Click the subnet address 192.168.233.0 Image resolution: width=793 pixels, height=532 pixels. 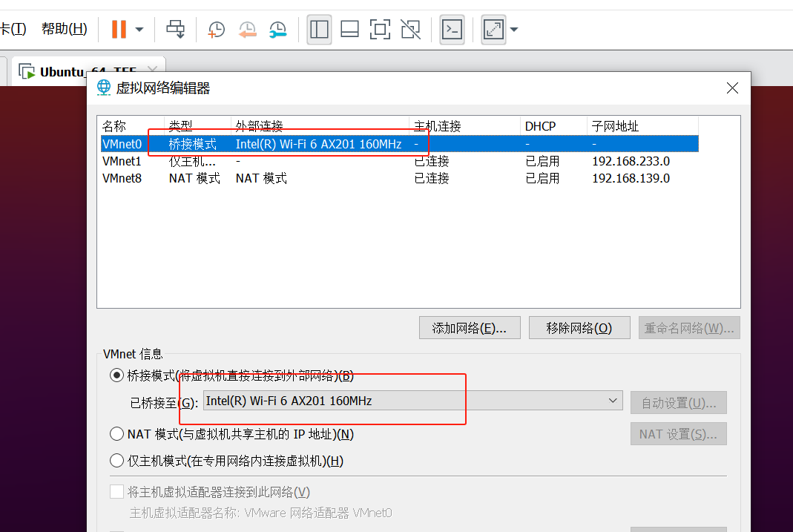[x=631, y=161]
